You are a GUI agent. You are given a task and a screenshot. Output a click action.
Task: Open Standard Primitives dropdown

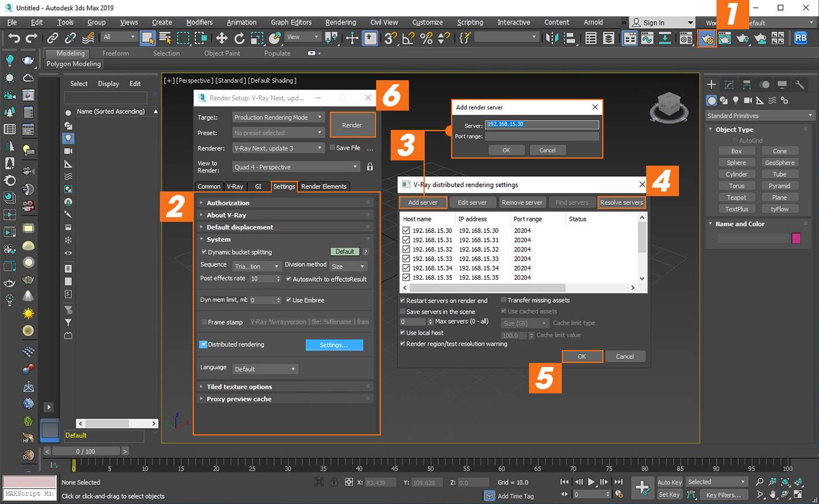point(760,115)
